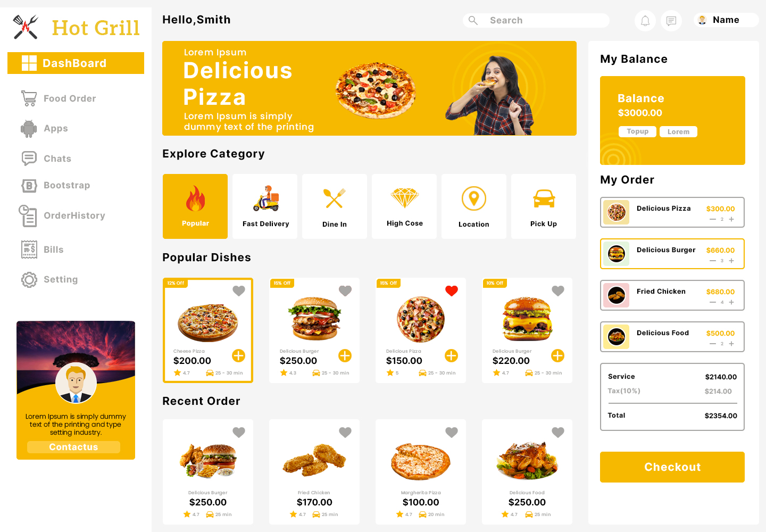Choose the Pick Up car category
The height and width of the screenshot is (532, 766).
tap(544, 206)
